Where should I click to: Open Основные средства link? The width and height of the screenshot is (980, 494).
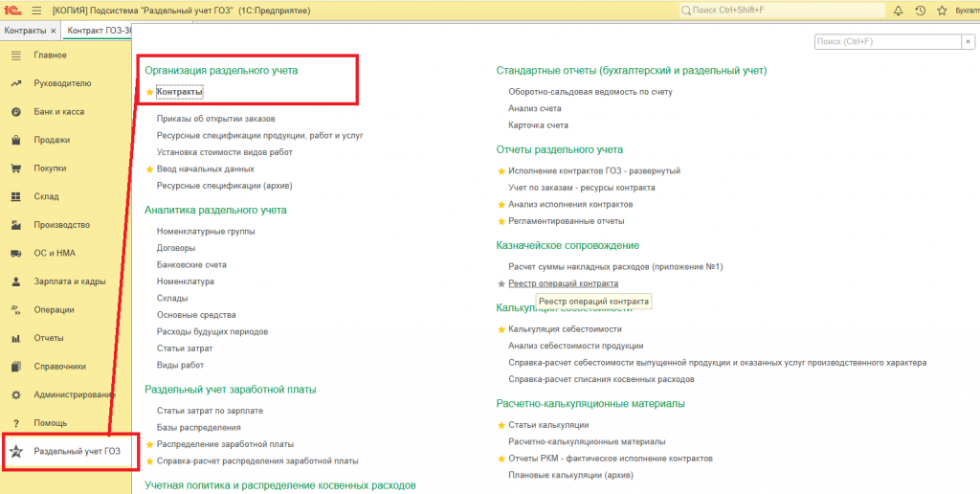[196, 315]
